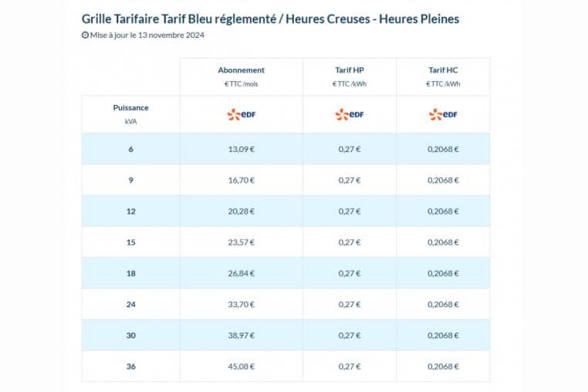The width and height of the screenshot is (588, 392).
Task: Click the 24 kVA power row label
Action: (130, 304)
